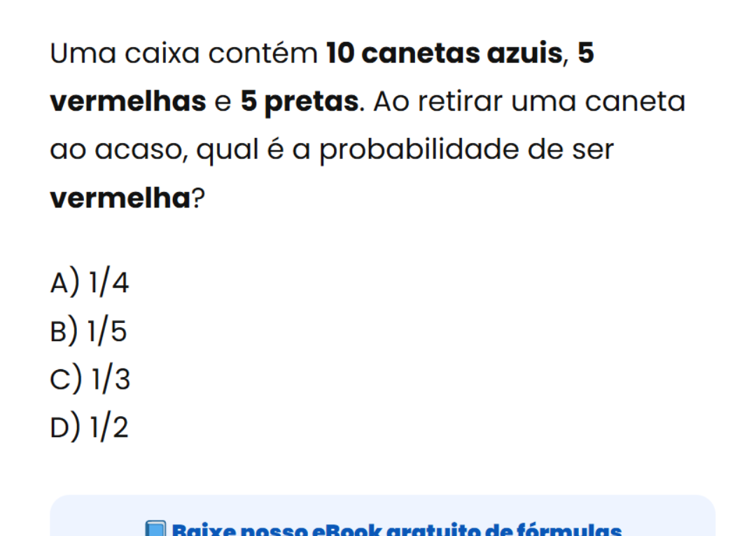This screenshot has width=756, height=536.
Task: Click the bold word "vermelha" before question mark
Action: (120, 199)
